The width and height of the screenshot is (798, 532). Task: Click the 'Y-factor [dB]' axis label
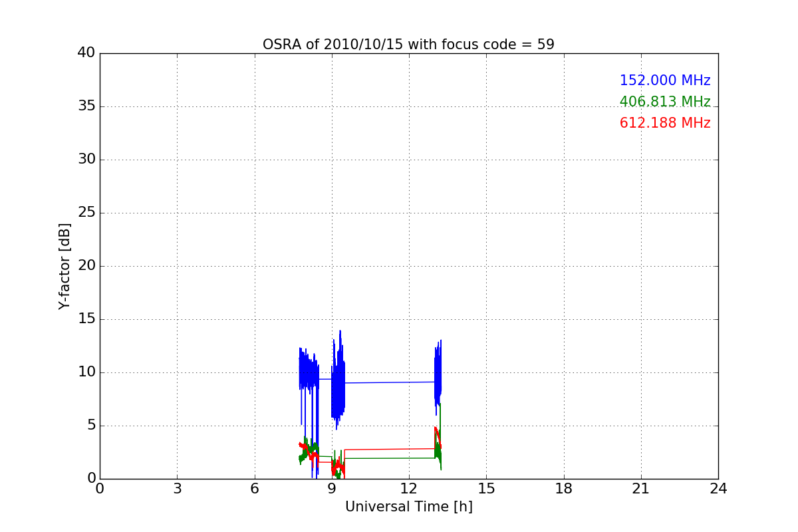coord(65,266)
